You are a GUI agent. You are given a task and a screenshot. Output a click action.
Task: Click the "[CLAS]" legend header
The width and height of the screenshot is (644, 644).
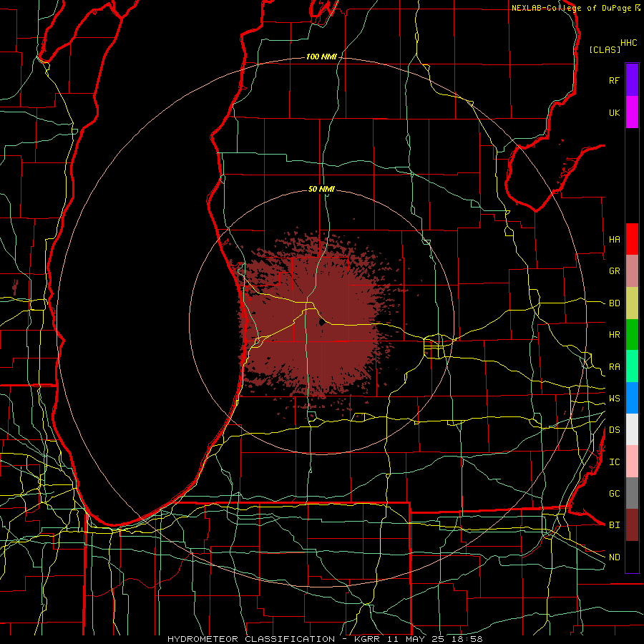pos(605,49)
